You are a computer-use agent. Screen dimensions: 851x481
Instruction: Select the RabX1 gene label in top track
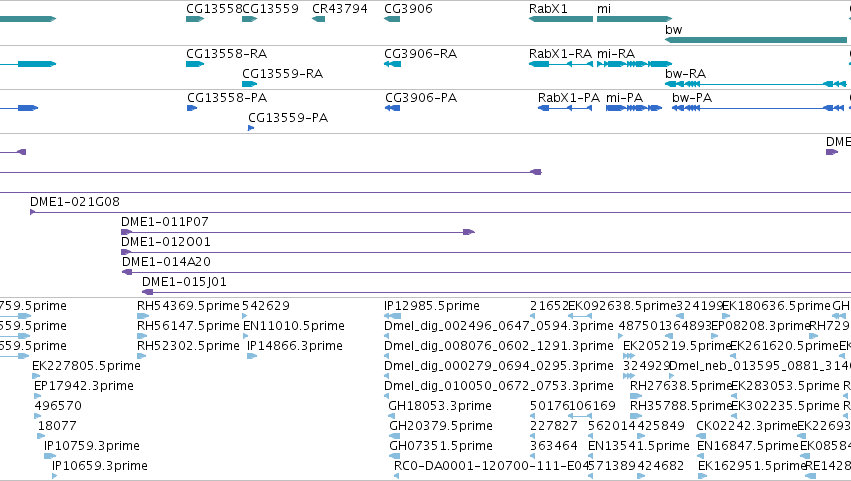coord(548,9)
